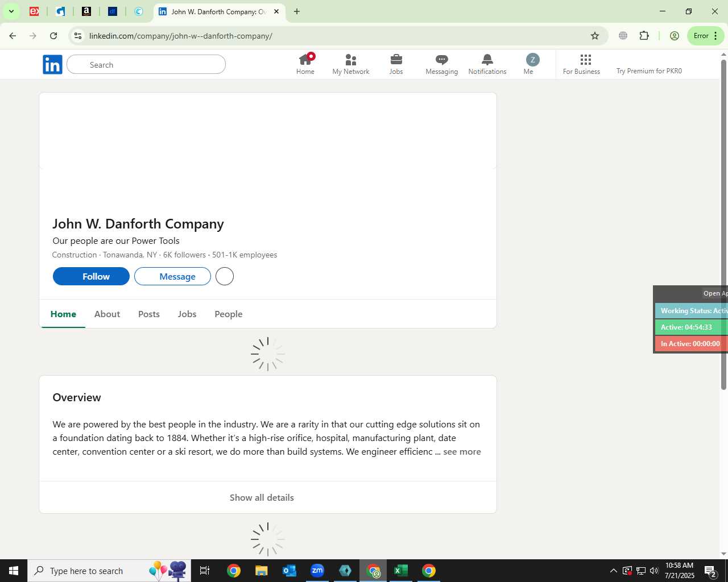The width and height of the screenshot is (728, 582).
Task: Switch to the light-blue crescent pinned tab
Action: (139, 11)
